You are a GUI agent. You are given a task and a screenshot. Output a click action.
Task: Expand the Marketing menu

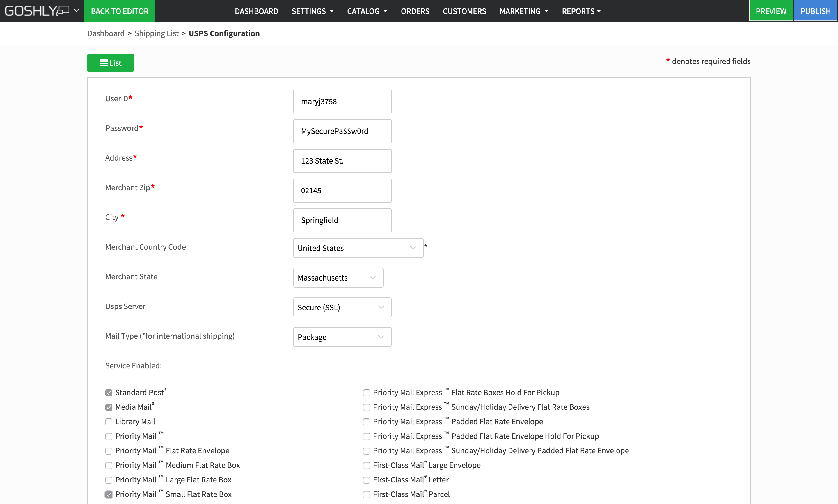[x=524, y=11]
